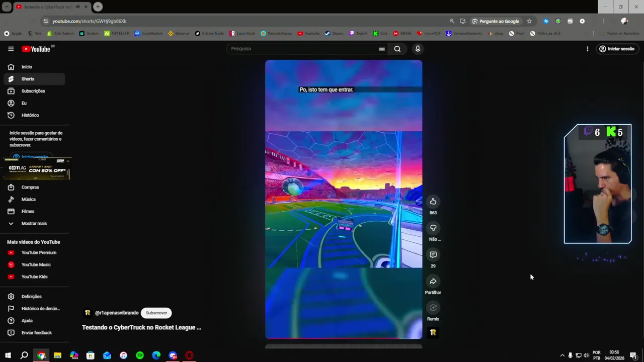Open the @r1apenasvibrando channel name
The height and width of the screenshot is (362, 644).
117,313
